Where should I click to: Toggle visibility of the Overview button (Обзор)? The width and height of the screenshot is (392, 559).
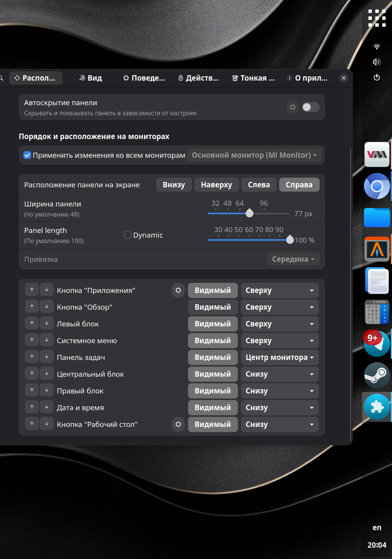(x=213, y=307)
